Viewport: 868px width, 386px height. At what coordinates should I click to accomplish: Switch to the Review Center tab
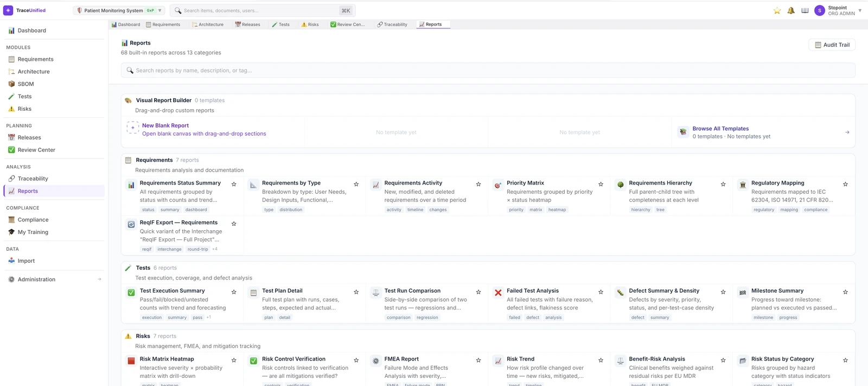pos(348,24)
